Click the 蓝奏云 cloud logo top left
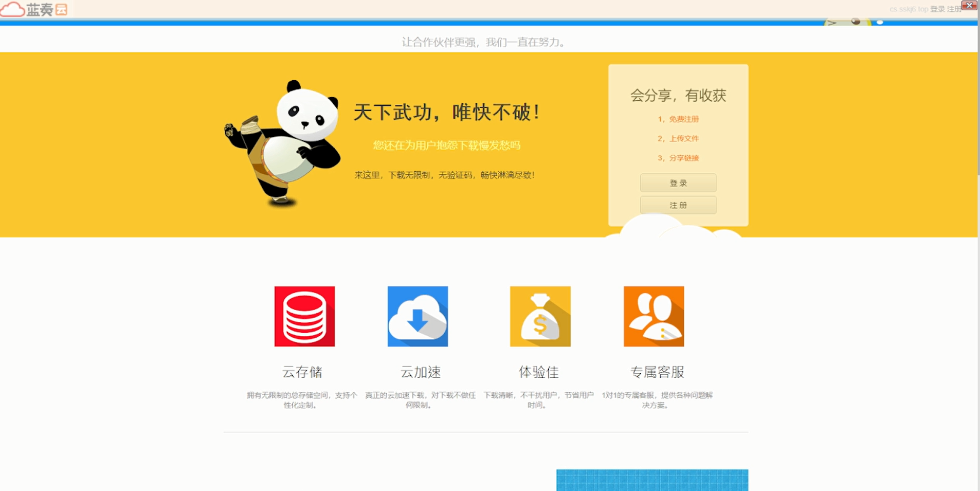The image size is (980, 491). [x=34, y=9]
